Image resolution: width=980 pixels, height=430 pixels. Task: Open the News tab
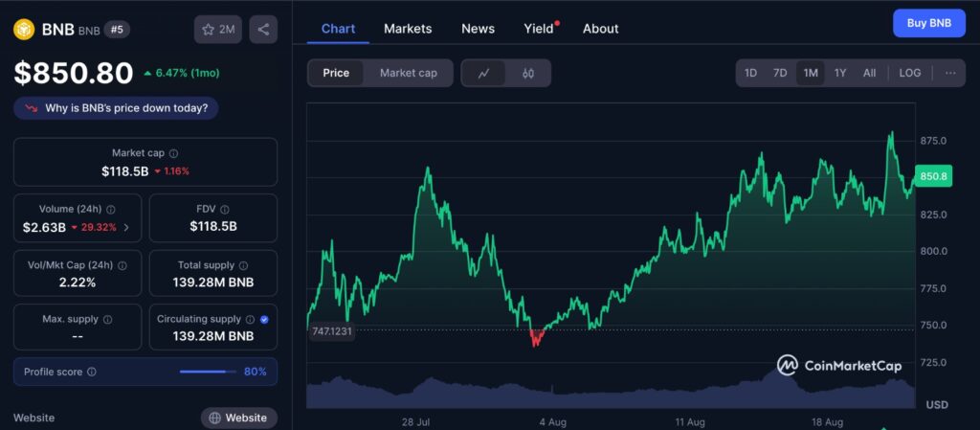(x=479, y=29)
